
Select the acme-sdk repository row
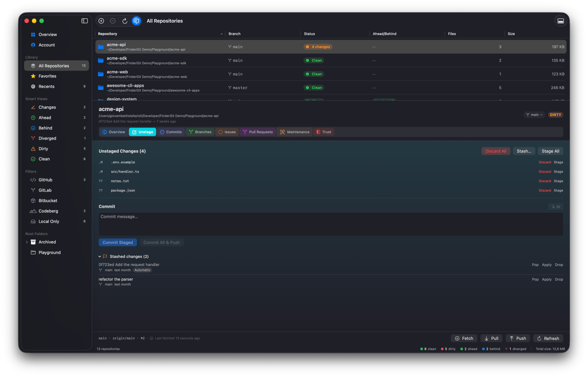click(x=331, y=61)
